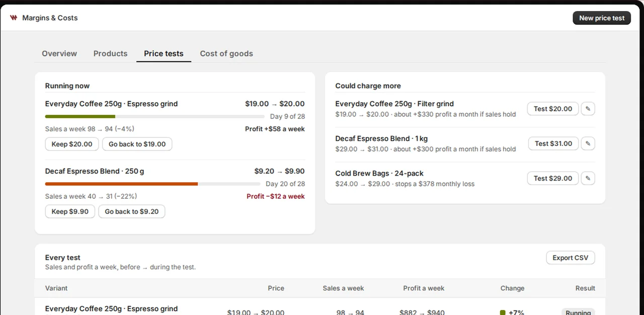Click the green change indicator beside +7%
644x315 pixels.
pyautogui.click(x=503, y=312)
